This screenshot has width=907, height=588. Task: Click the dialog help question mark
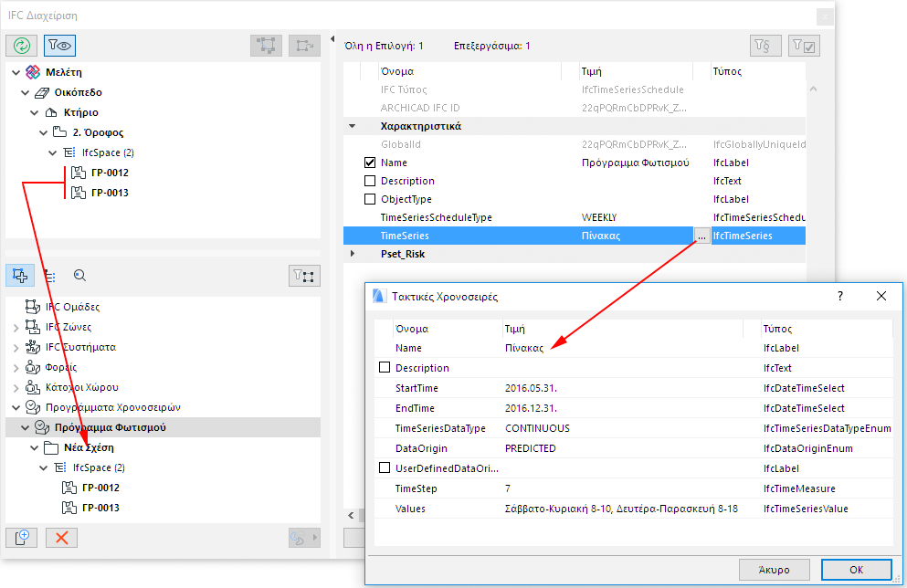pos(840,296)
